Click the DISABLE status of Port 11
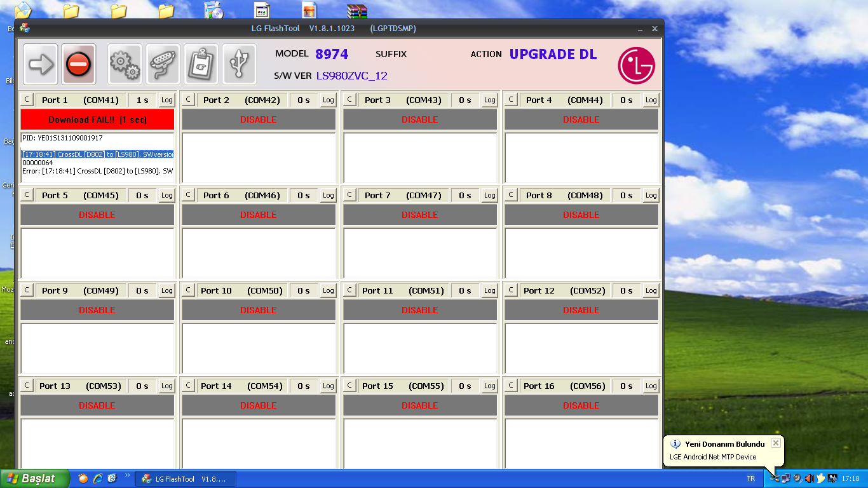Screen dimensions: 868x488 (x=420, y=310)
